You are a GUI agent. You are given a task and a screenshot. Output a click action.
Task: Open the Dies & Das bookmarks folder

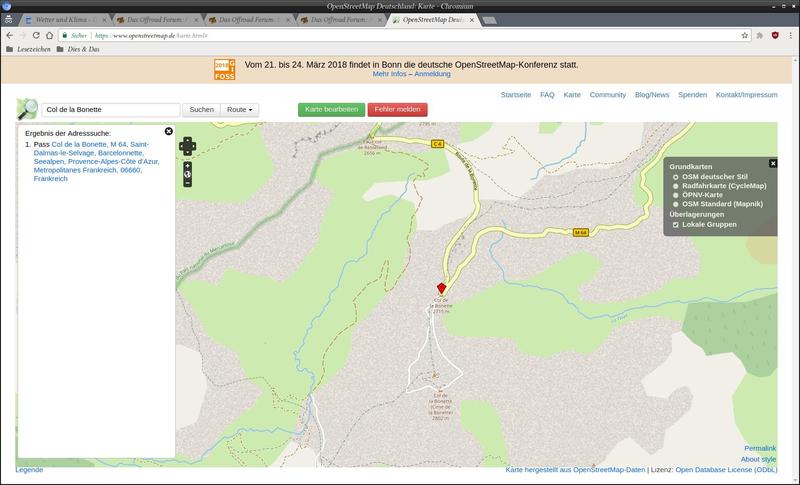(x=78, y=49)
